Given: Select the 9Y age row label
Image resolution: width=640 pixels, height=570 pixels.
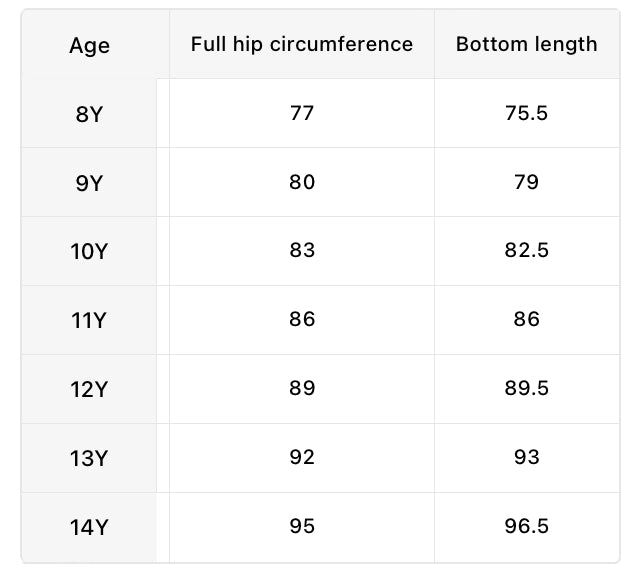Looking at the screenshot, I should coord(89,183).
